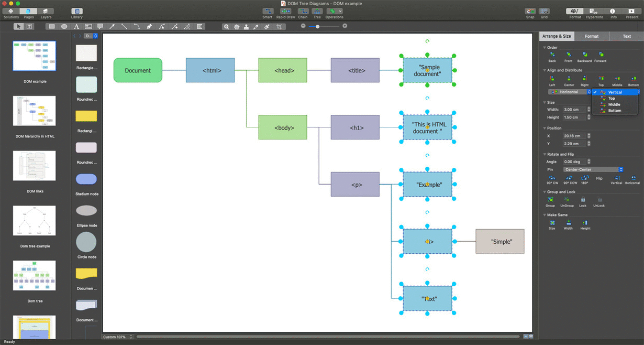The height and width of the screenshot is (345, 644).
Task: Switch to Layers view in top toolbar
Action: (x=46, y=12)
